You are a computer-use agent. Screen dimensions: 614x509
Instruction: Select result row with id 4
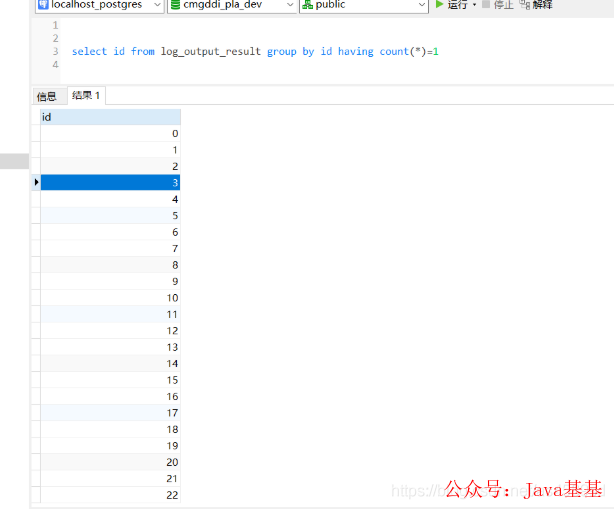110,199
